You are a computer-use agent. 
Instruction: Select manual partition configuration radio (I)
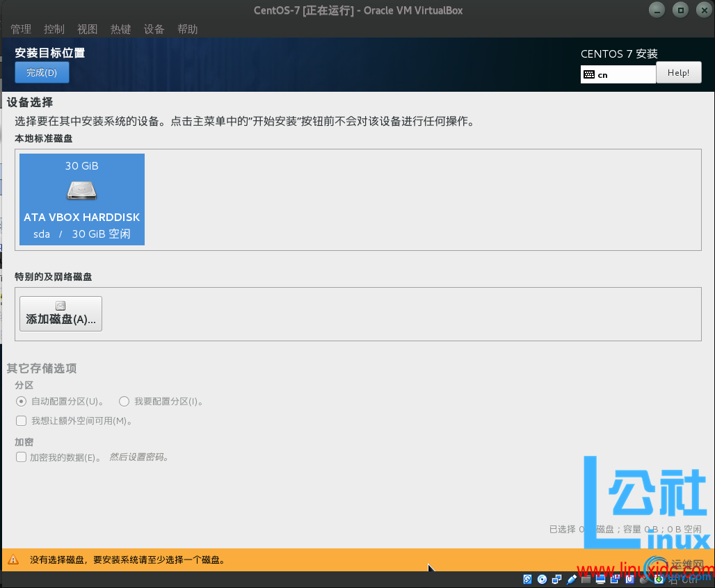click(124, 402)
